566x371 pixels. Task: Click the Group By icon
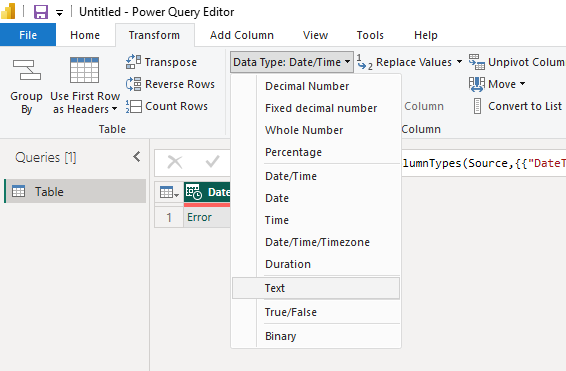(x=27, y=70)
